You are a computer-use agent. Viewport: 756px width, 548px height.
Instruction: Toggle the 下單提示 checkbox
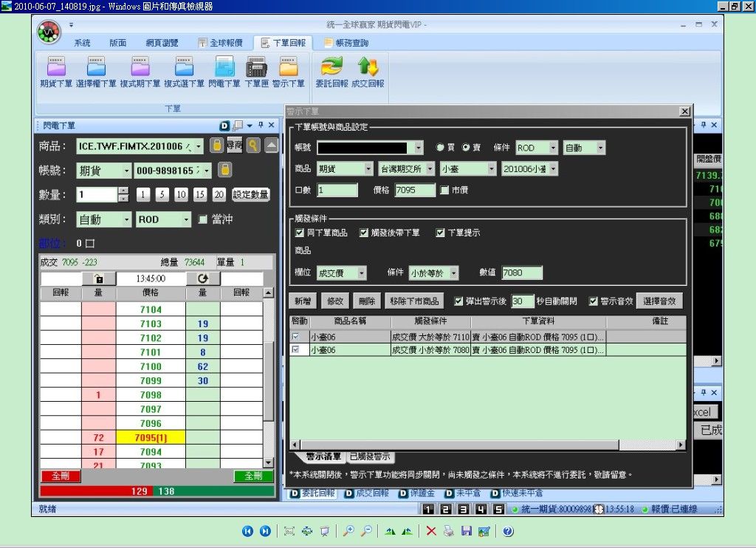pyautogui.click(x=440, y=233)
